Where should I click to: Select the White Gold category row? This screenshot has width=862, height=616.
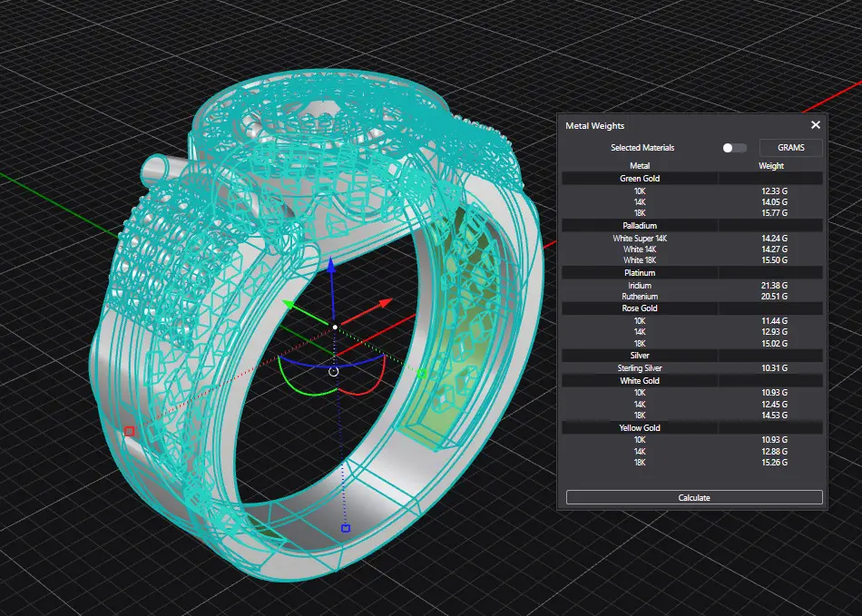click(692, 380)
